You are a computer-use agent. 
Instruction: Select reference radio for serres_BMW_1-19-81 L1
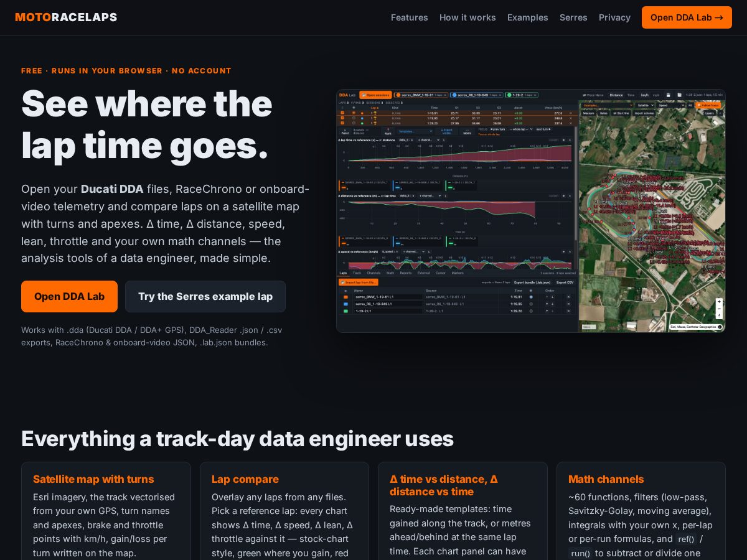pyautogui.click(x=531, y=297)
